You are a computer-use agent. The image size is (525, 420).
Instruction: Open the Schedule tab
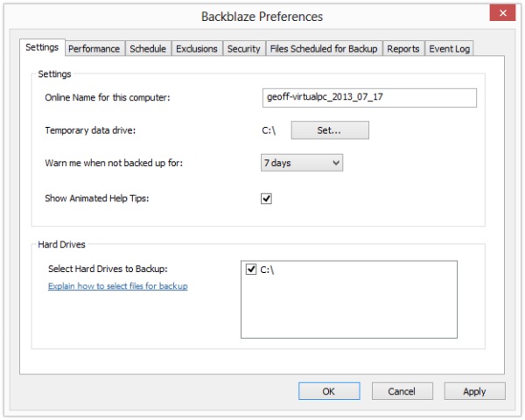pos(148,49)
